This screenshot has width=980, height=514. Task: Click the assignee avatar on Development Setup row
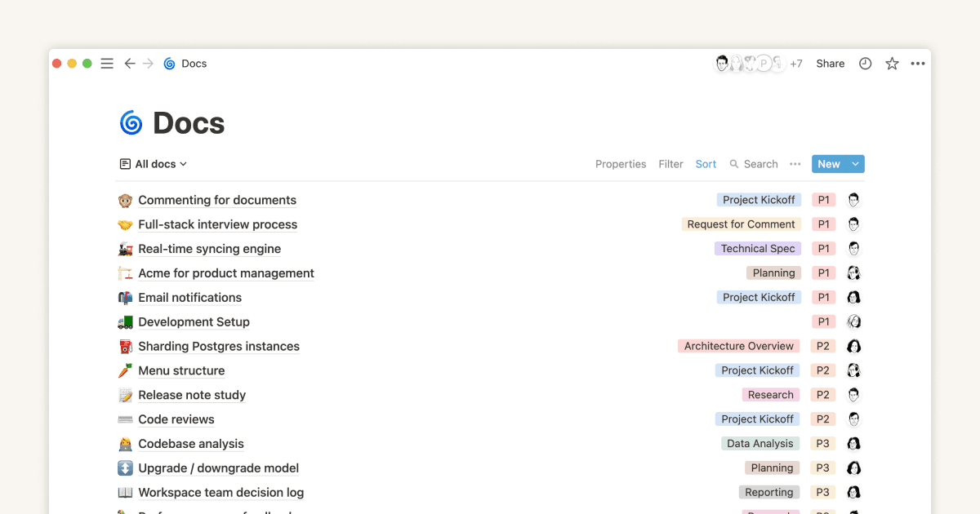(854, 321)
